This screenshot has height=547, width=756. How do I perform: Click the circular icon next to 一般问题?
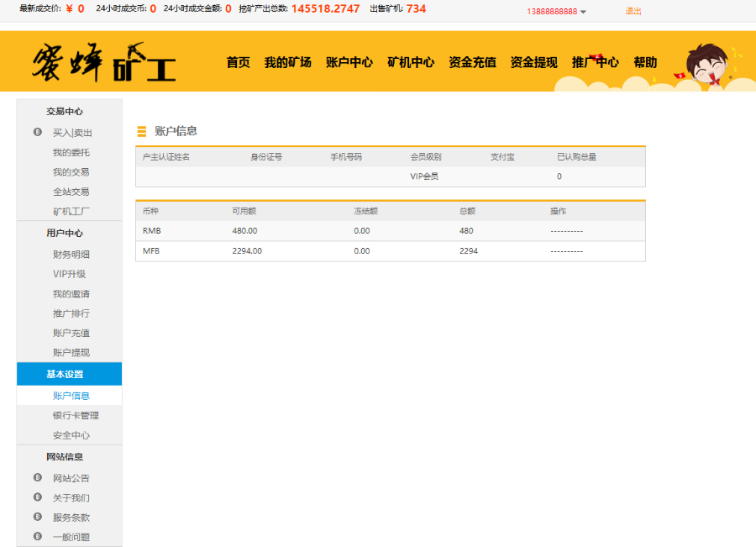click(36, 537)
